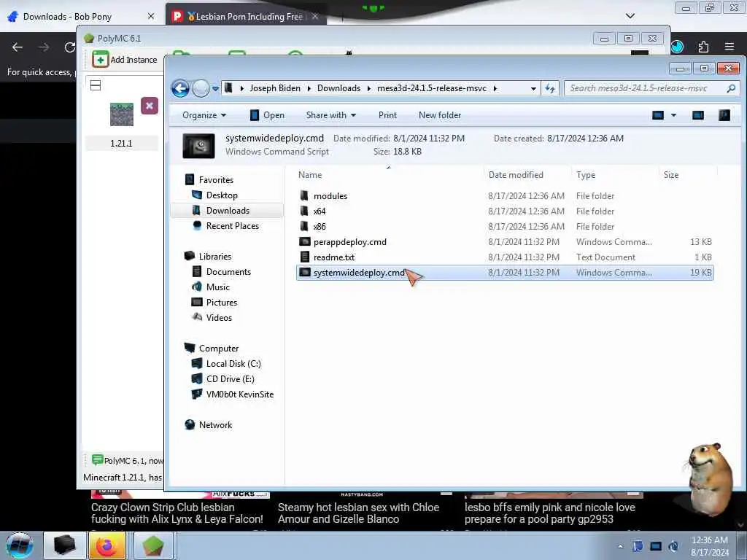Open VM0b0t KevinSite drive
The height and width of the screenshot is (560, 747).
[239, 394]
